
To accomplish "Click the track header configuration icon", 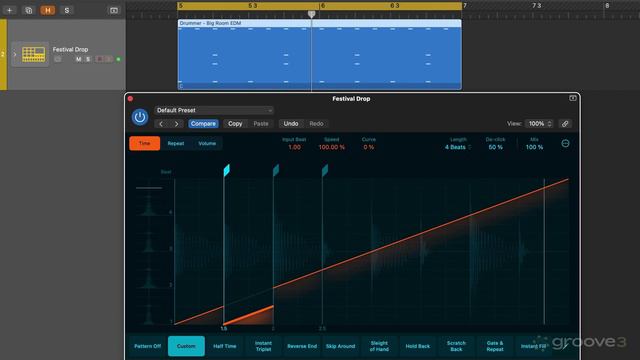I will 114,10.
